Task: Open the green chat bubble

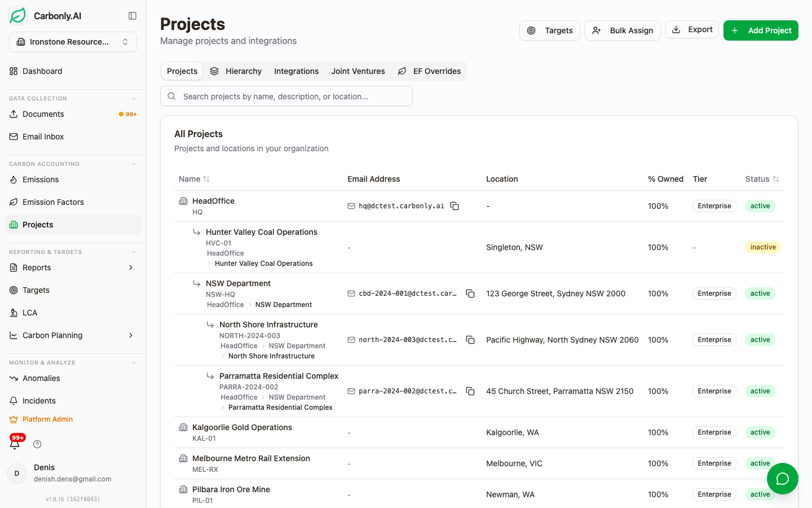Action: tap(782, 479)
